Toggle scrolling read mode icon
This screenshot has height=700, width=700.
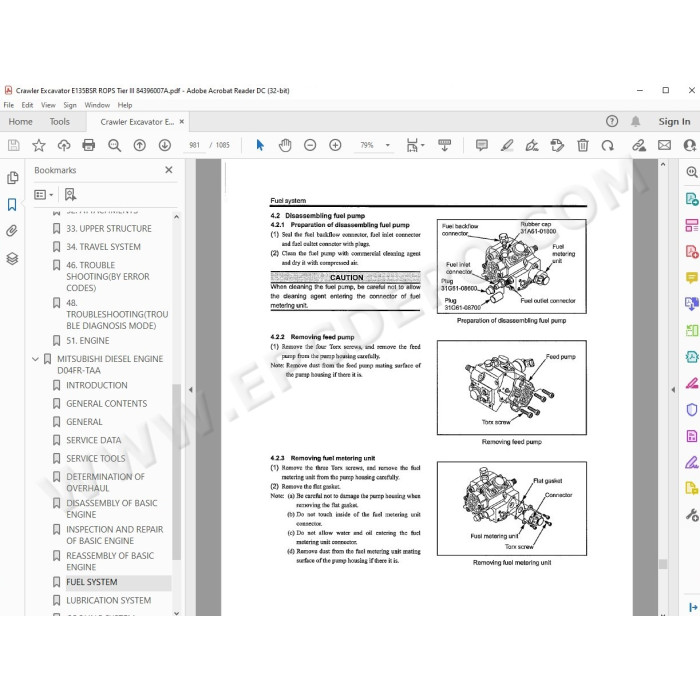445,145
